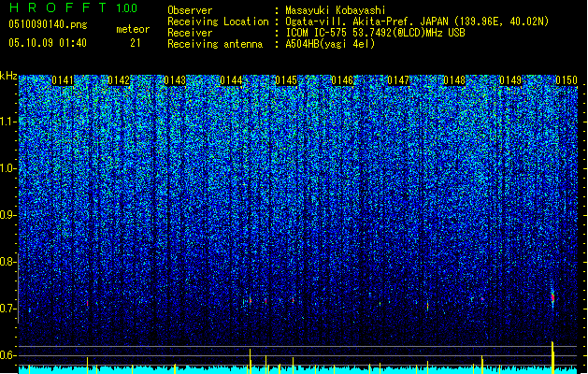Click the 0.6 kHz axis label
The image size is (588, 374).
pyautogui.click(x=7, y=355)
